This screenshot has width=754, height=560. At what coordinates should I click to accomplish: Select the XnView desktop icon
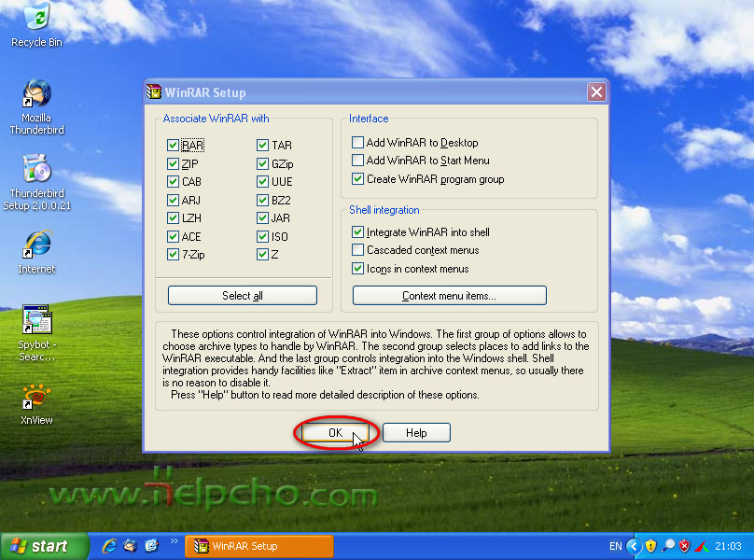36,404
